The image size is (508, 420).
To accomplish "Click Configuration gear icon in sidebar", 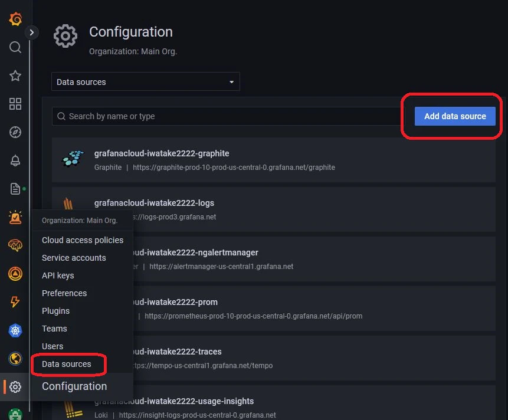I will pyautogui.click(x=15, y=386).
